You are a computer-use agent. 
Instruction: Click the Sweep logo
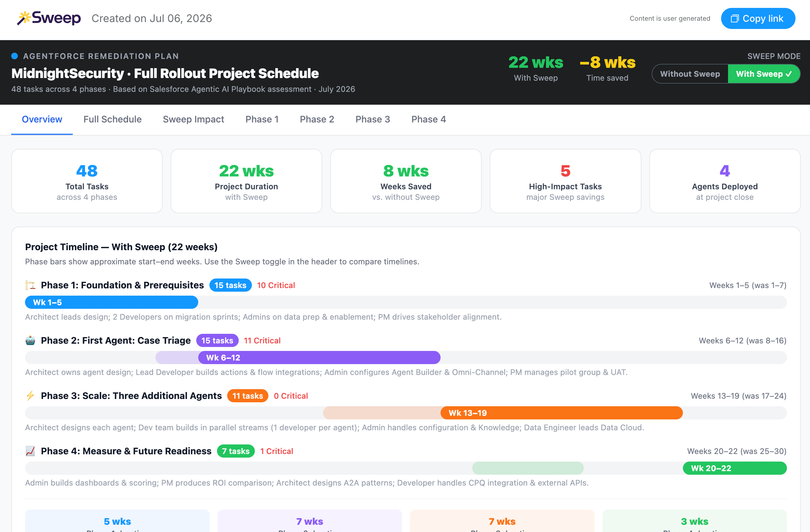click(49, 18)
